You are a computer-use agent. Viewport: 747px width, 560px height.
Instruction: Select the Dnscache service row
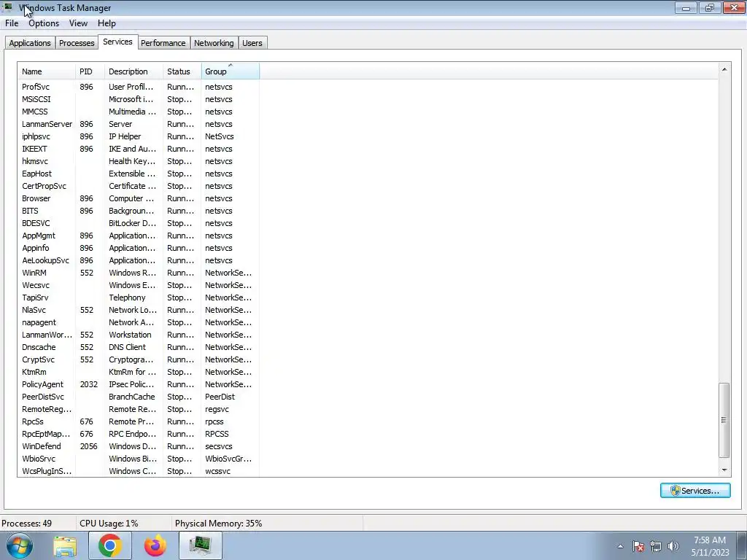139,346
